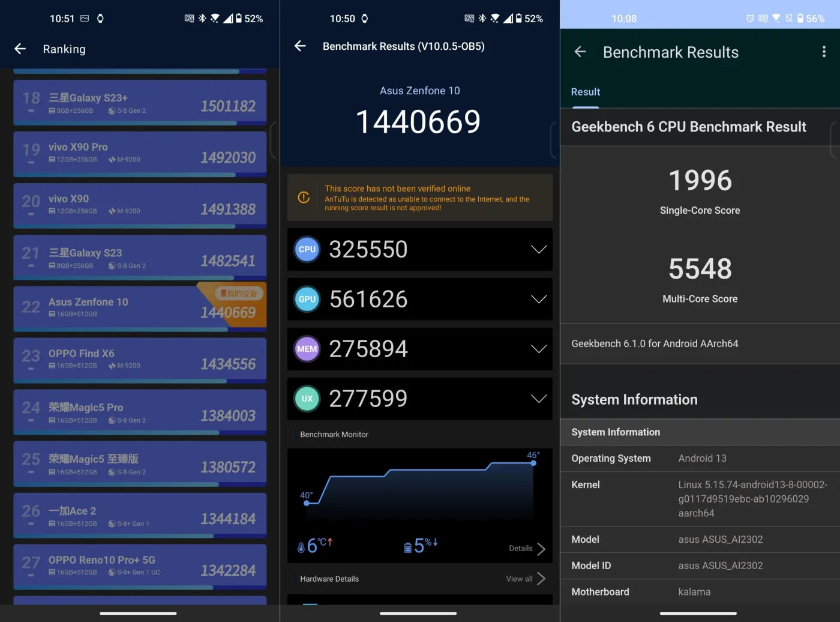Expand the GPU score 561626 chevron
Viewport: 840px width, 622px height.
pyautogui.click(x=538, y=300)
